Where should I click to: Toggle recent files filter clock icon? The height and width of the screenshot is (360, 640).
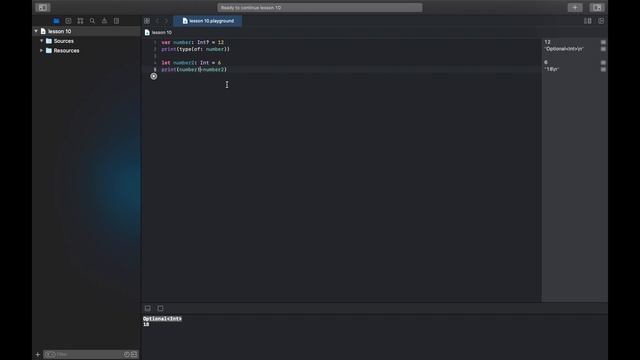click(127, 354)
